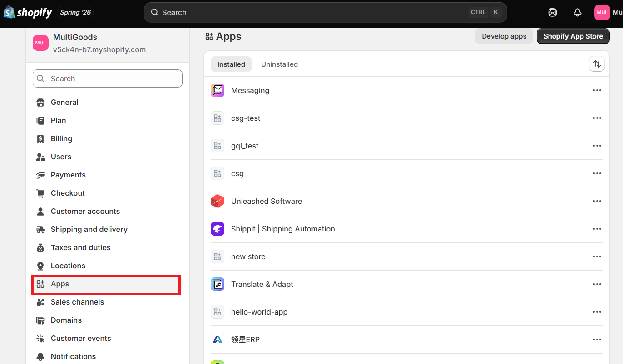Screen dimensions: 623x364
Task: Open the Messaging app icon
Action: tap(218, 90)
